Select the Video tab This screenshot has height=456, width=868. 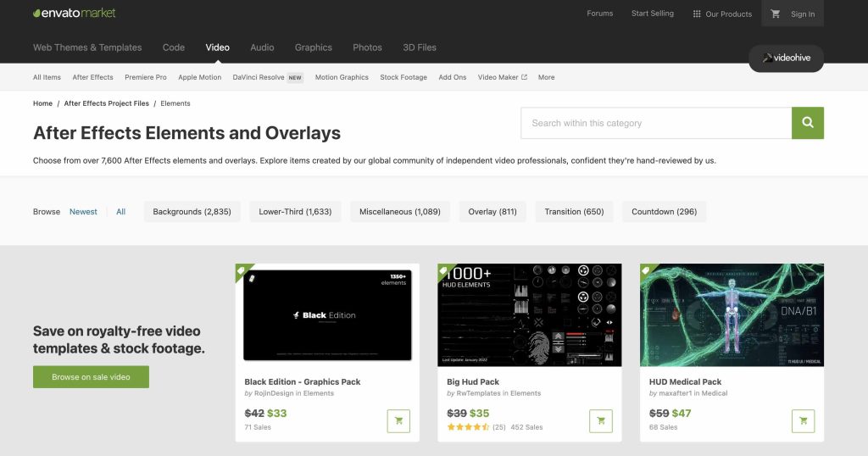click(218, 47)
